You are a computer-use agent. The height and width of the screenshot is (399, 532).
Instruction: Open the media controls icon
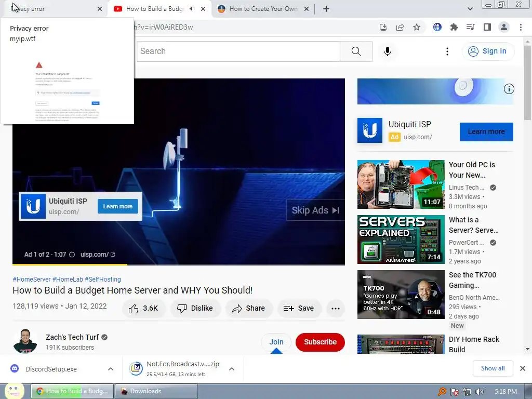pos(471,27)
